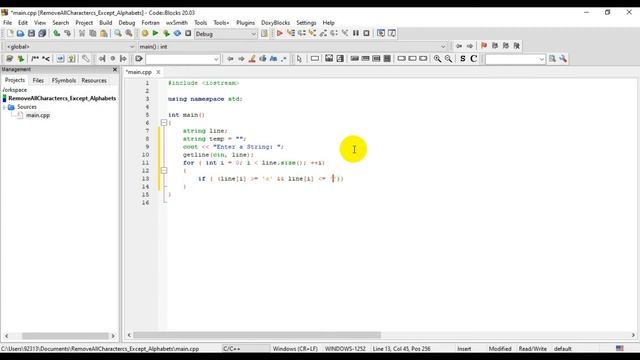Close the main.cpp editor tab
The image size is (640, 360).
[158, 72]
